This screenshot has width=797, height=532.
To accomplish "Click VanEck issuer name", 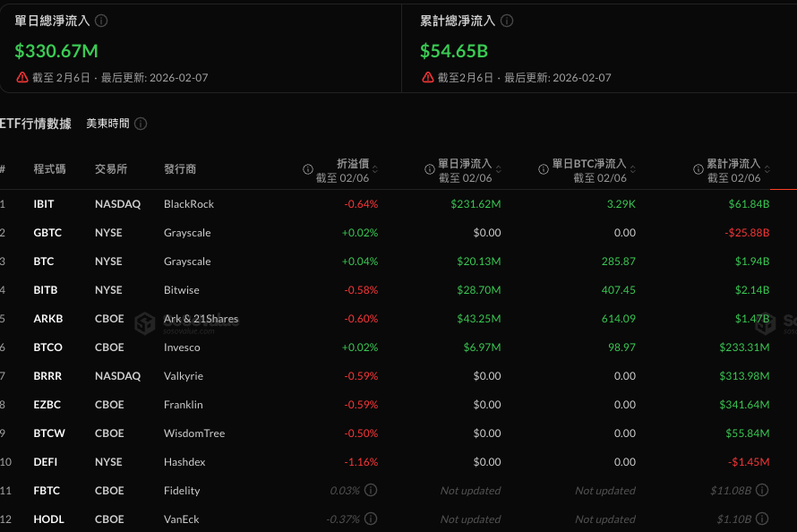I will tap(182, 519).
